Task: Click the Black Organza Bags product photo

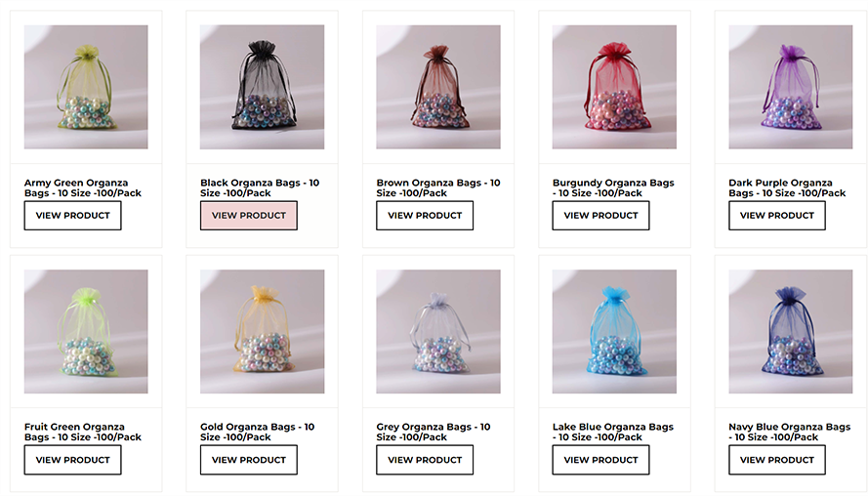Action: pyautogui.click(x=262, y=87)
